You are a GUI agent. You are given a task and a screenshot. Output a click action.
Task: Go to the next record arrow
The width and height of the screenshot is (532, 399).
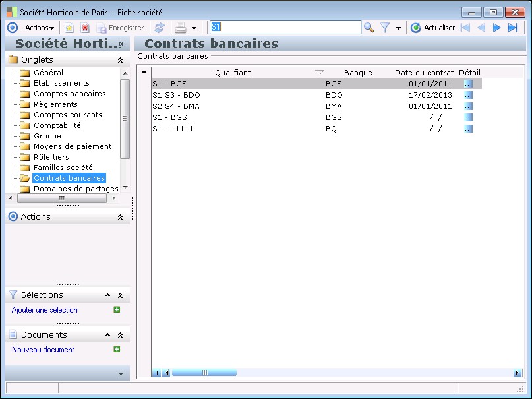click(496, 28)
